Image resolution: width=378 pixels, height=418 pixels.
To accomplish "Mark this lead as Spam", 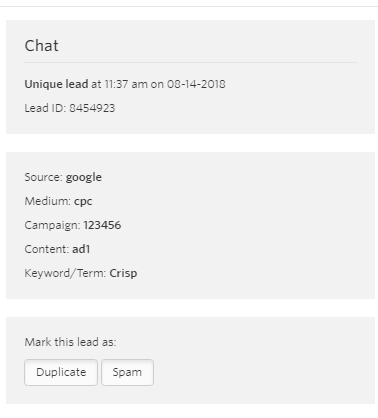I will (x=127, y=372).
